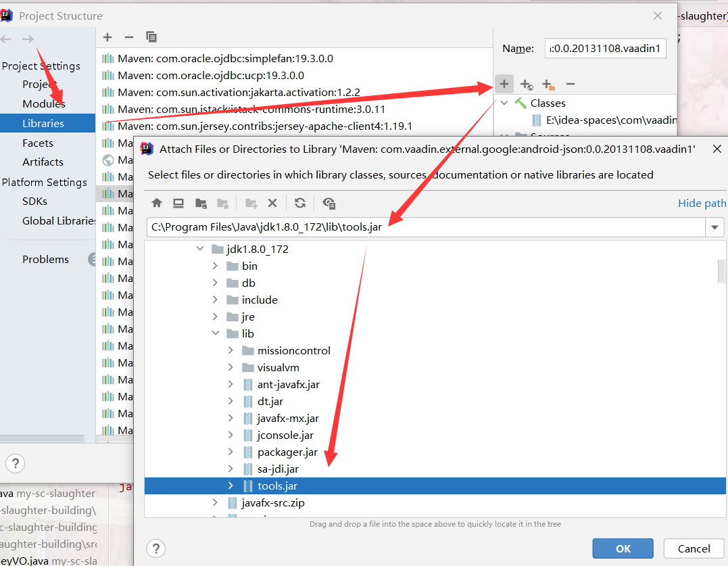Click the Refresh icon in the file chooser
Screen dimensions: 728x566
300,203
